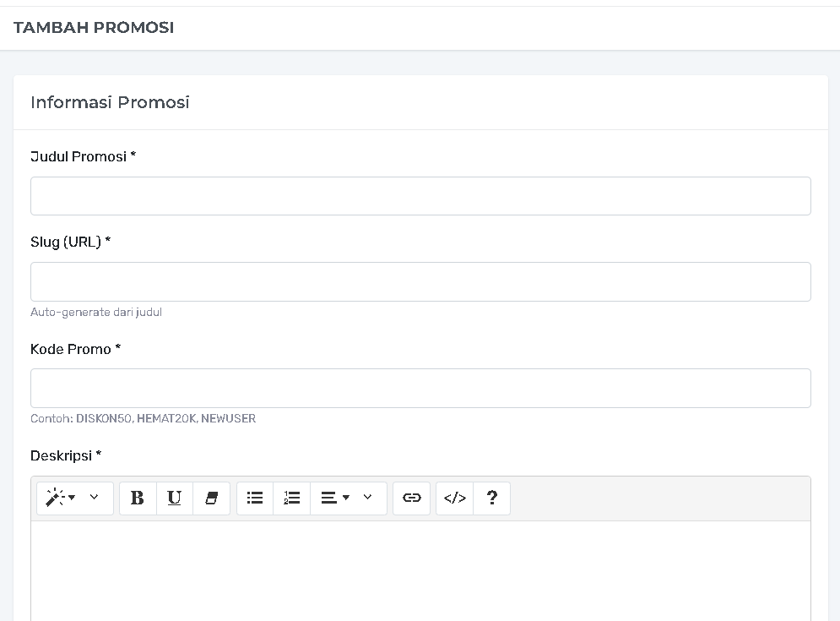Viewport: 840px width, 621px height.
Task: Click the "Kode Promo *" label text
Action: coord(75,349)
